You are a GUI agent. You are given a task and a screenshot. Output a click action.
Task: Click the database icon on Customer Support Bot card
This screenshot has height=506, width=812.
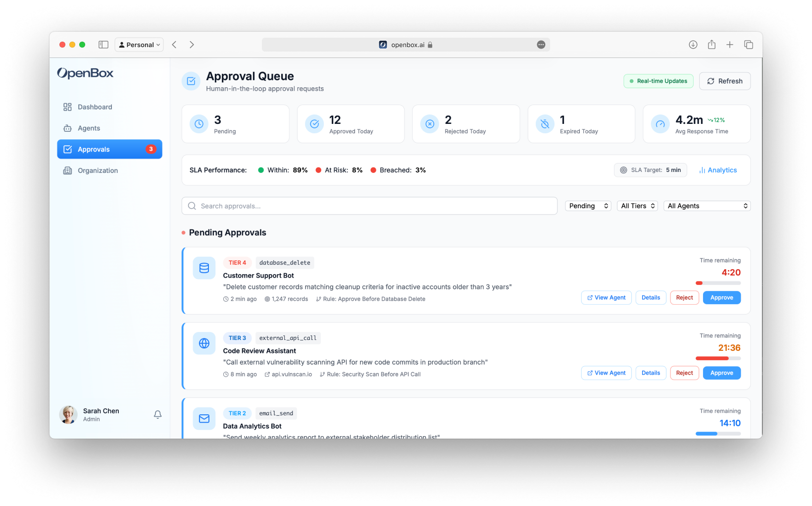coord(204,268)
